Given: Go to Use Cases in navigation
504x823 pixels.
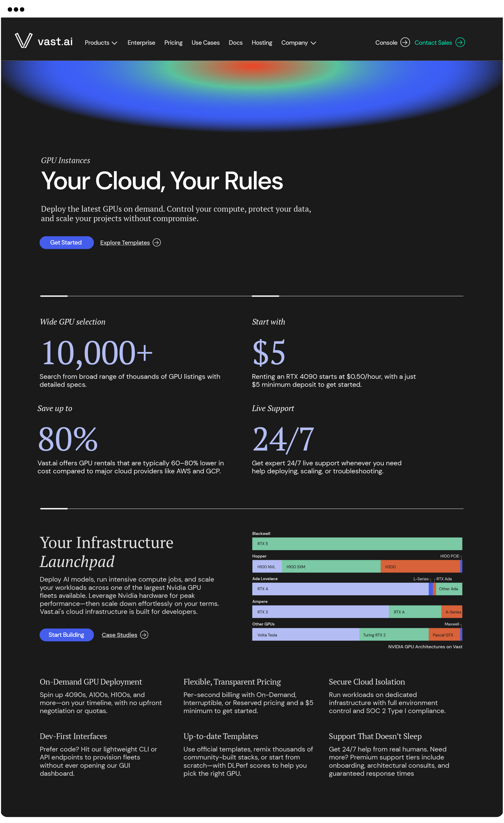Looking at the screenshot, I should click(x=205, y=43).
